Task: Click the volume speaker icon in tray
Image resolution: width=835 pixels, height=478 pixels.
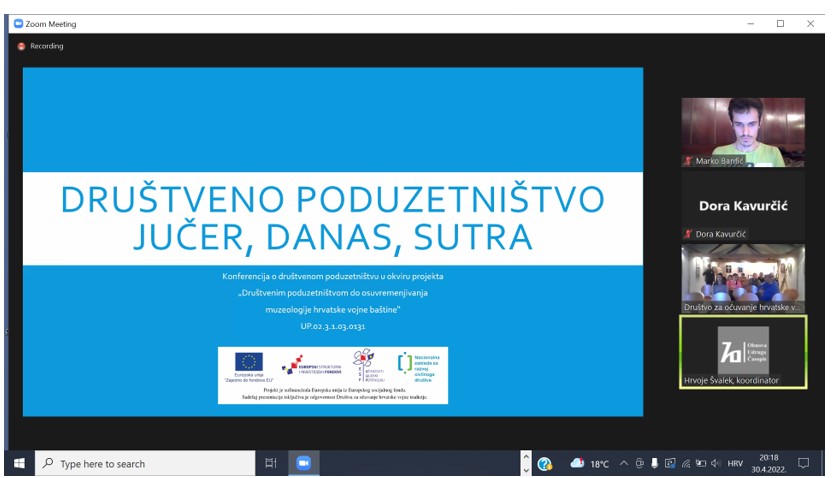Action: coord(715,464)
